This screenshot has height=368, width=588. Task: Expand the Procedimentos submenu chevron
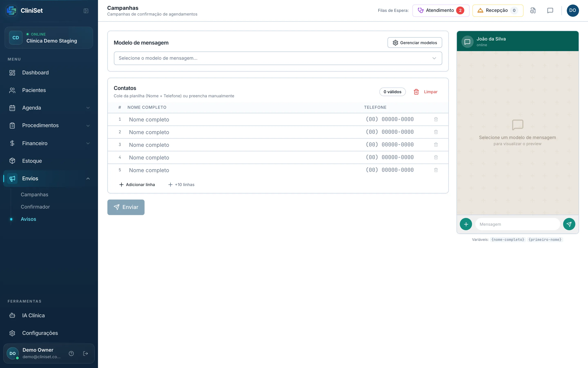(88, 126)
